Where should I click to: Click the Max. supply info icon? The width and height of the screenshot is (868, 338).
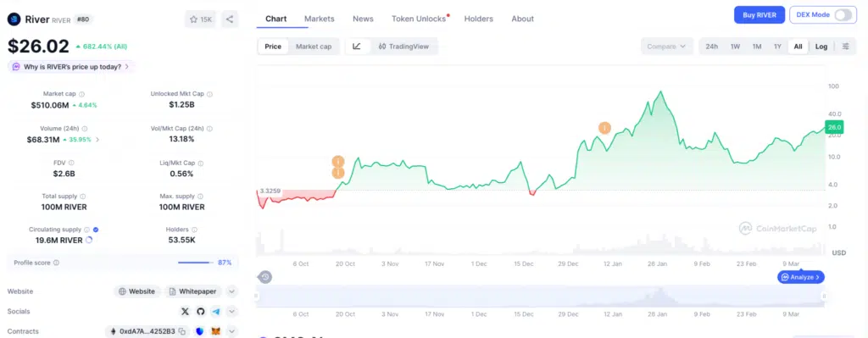coord(200,197)
